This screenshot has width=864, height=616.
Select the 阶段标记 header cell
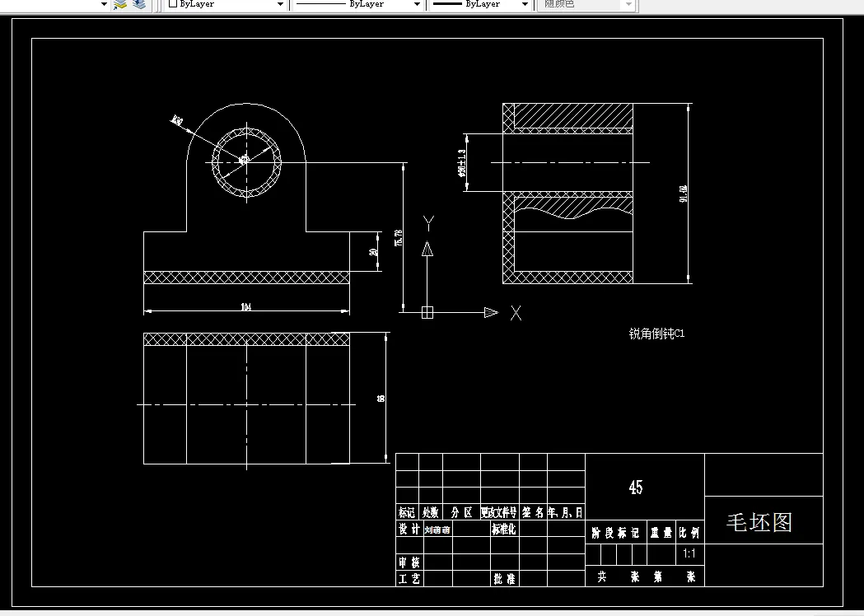[615, 533]
